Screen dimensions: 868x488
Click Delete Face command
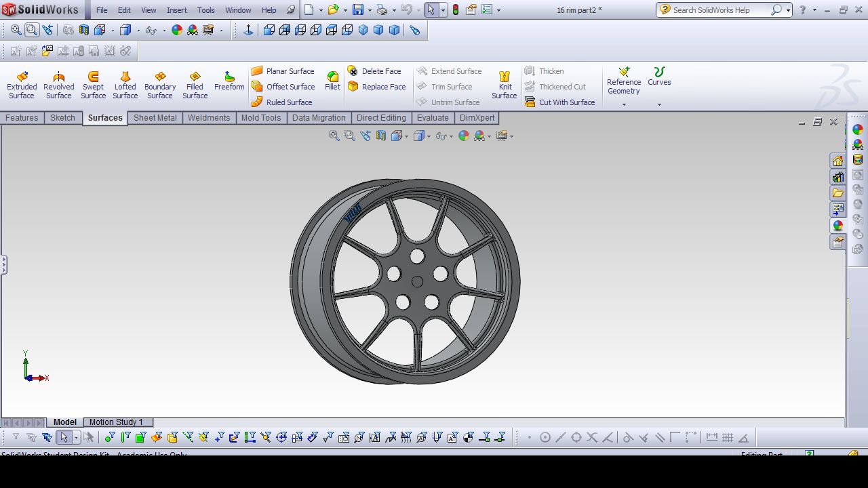pos(374,71)
